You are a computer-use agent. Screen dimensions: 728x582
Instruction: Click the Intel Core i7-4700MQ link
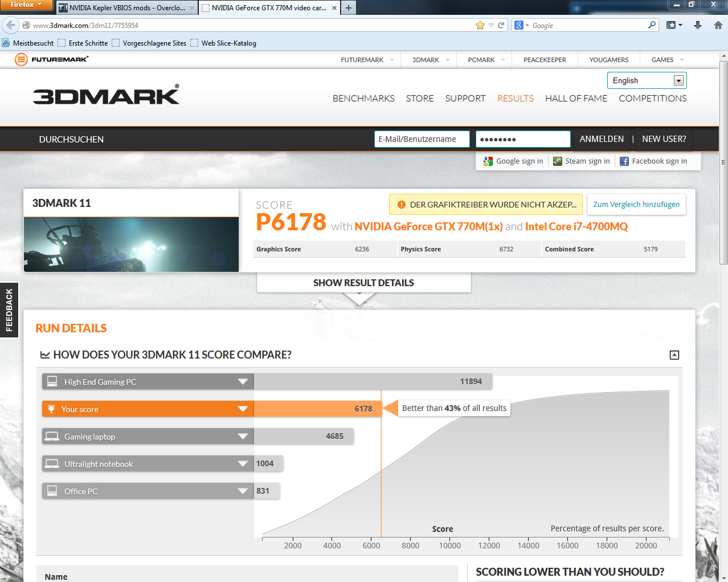pos(576,226)
